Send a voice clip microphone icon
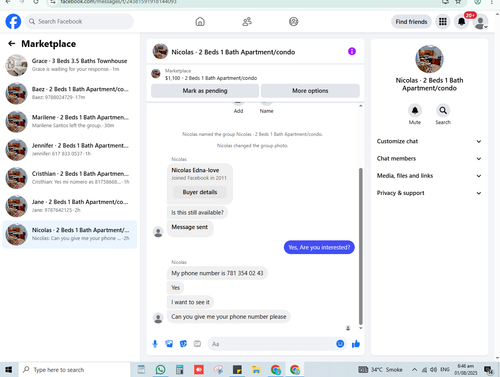The width and height of the screenshot is (500, 377). tap(155, 344)
